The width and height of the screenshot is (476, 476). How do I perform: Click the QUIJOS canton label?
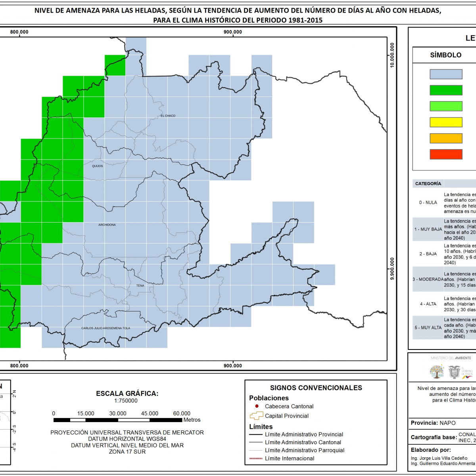(x=98, y=166)
